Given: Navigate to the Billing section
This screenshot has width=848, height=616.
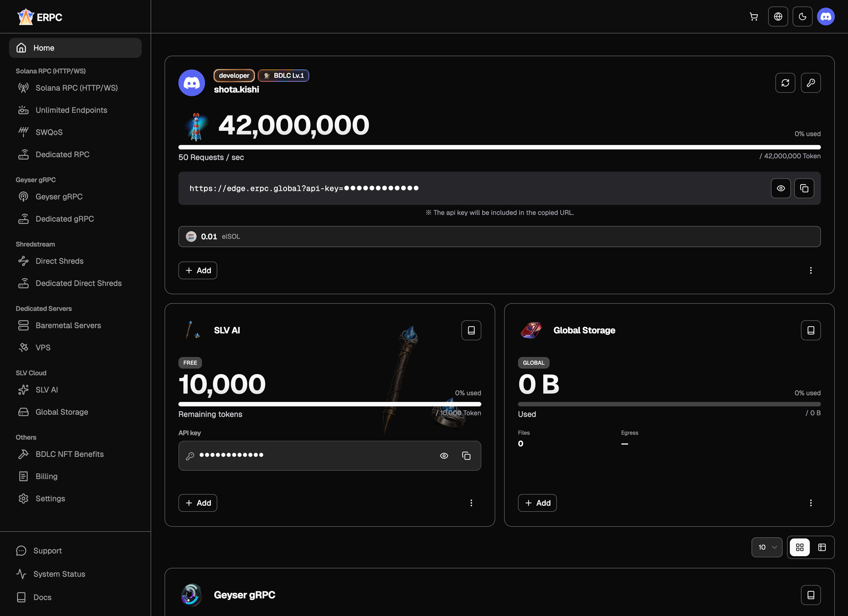Looking at the screenshot, I should 46,476.
